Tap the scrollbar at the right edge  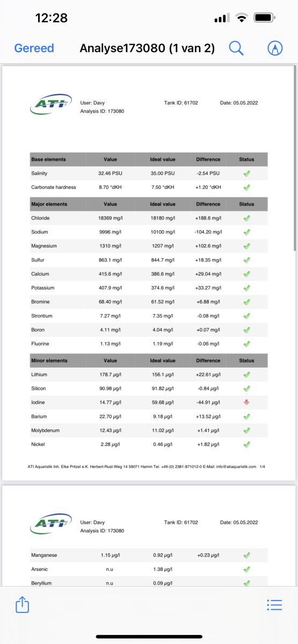(x=295, y=158)
